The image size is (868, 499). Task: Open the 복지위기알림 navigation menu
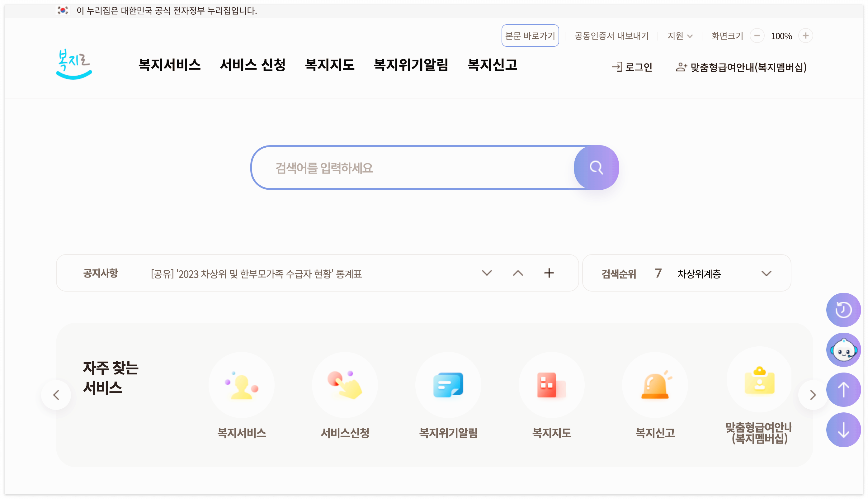coord(412,65)
